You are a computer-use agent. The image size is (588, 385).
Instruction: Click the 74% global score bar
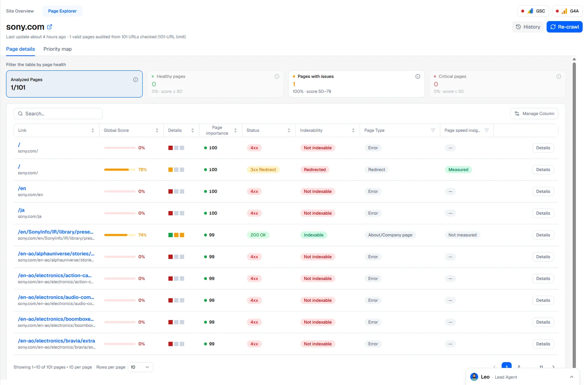120,235
